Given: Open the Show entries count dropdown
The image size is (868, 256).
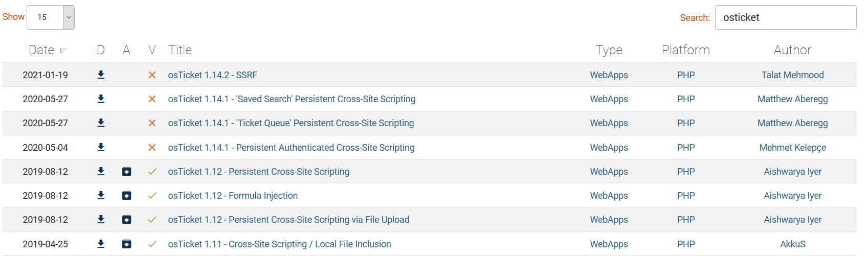Looking at the screenshot, I should [x=51, y=17].
